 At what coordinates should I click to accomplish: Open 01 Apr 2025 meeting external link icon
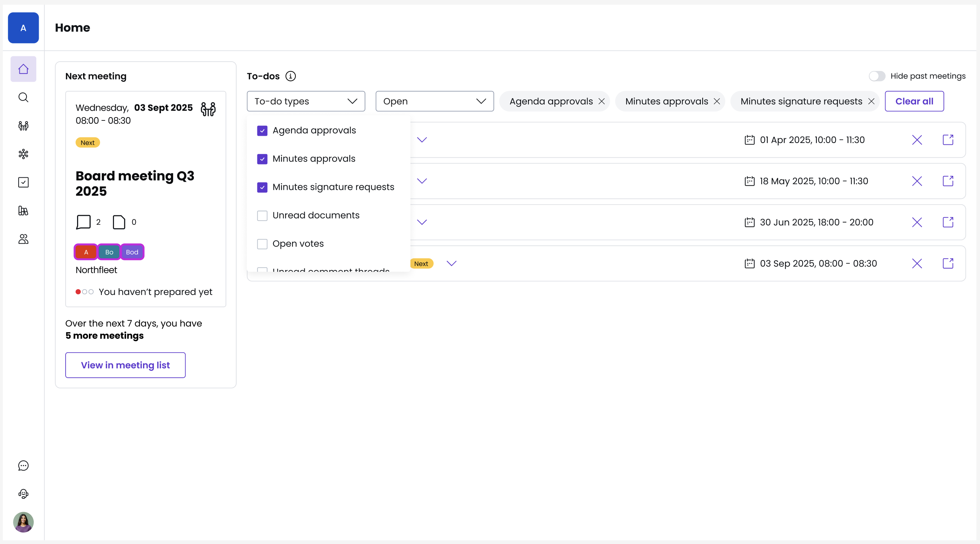[x=948, y=140]
